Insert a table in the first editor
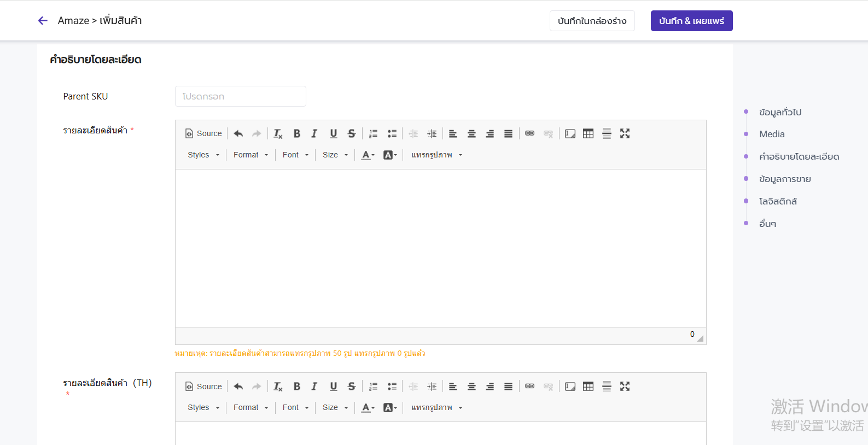This screenshot has width=868, height=445. (x=588, y=133)
